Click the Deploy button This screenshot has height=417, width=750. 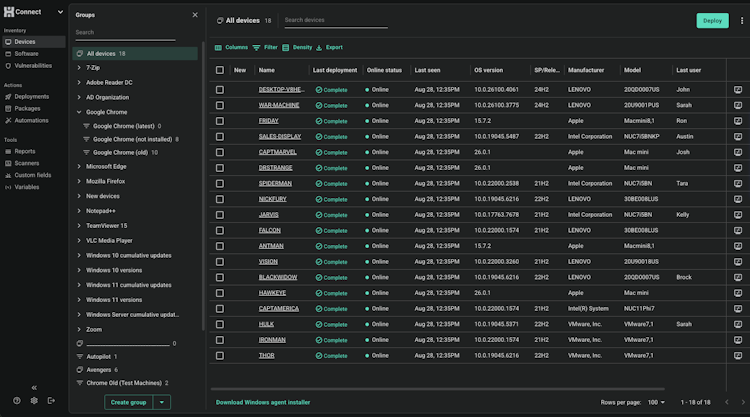point(712,20)
